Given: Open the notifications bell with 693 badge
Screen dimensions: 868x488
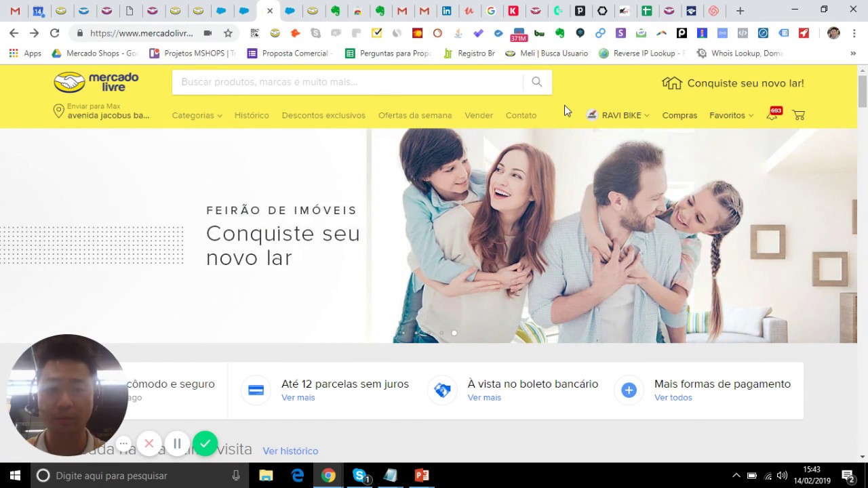Looking at the screenshot, I should click(x=772, y=114).
